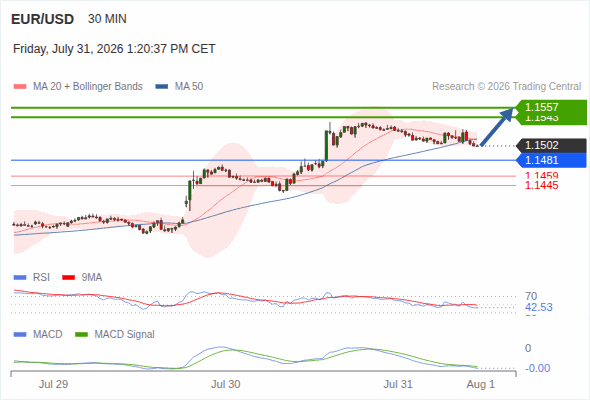This screenshot has height=400, width=590.
Task: Click the red 1.1445 support label
Action: (x=541, y=185)
